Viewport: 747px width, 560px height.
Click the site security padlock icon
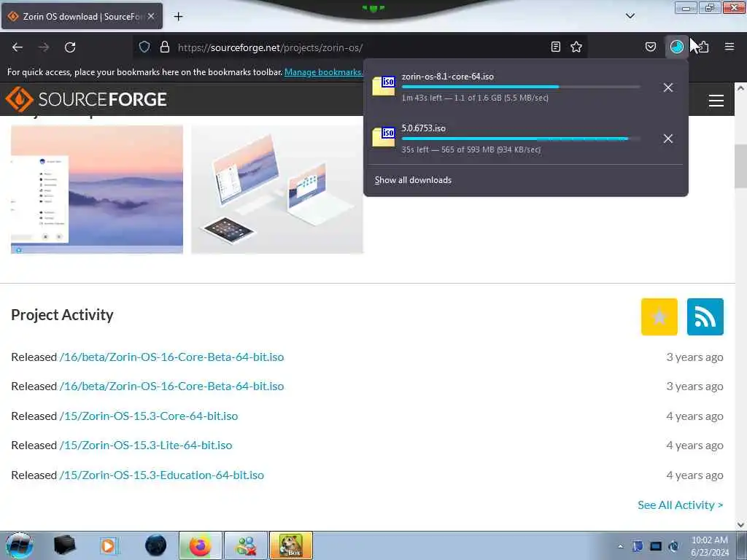coord(165,47)
